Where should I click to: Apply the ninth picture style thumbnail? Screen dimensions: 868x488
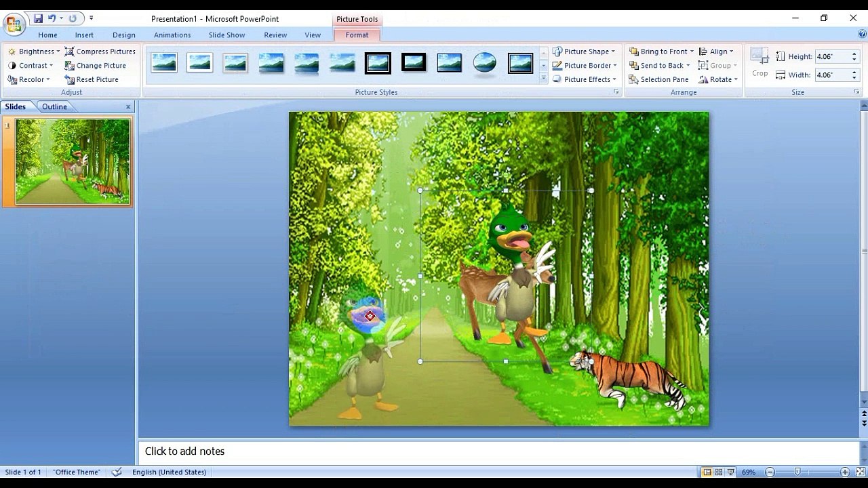click(x=449, y=63)
